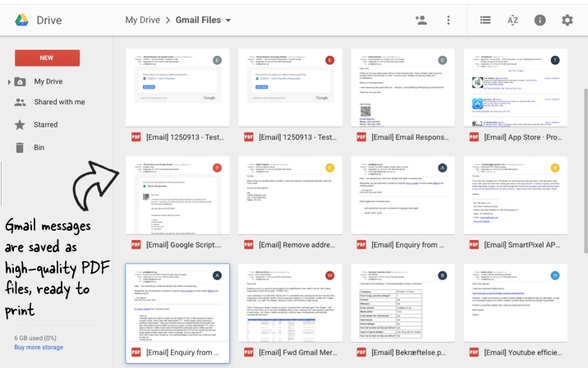The height and width of the screenshot is (368, 588).
Task: Click the vertical scrollbar on right edge
Action: coord(586,171)
